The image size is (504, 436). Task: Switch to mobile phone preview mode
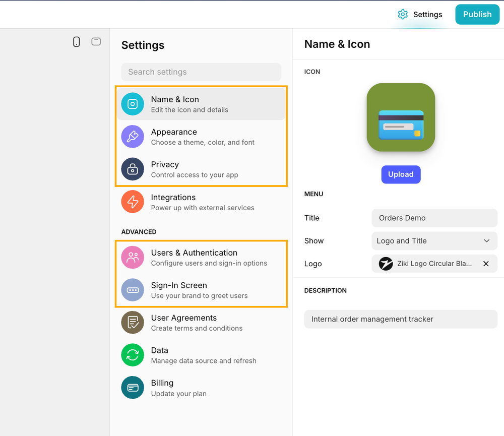(76, 42)
